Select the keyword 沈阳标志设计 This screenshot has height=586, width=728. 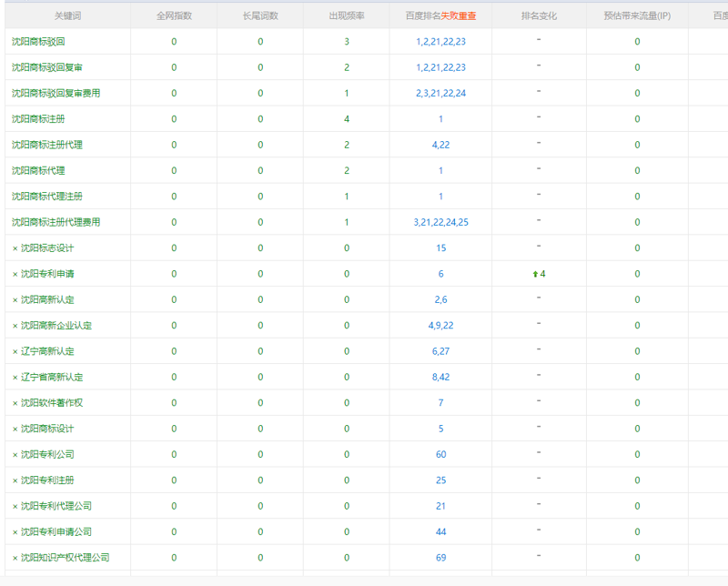47,248
